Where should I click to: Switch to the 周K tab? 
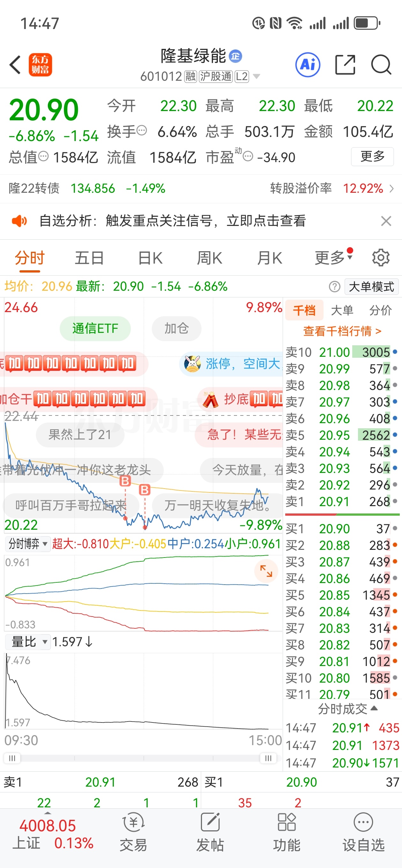tap(209, 258)
